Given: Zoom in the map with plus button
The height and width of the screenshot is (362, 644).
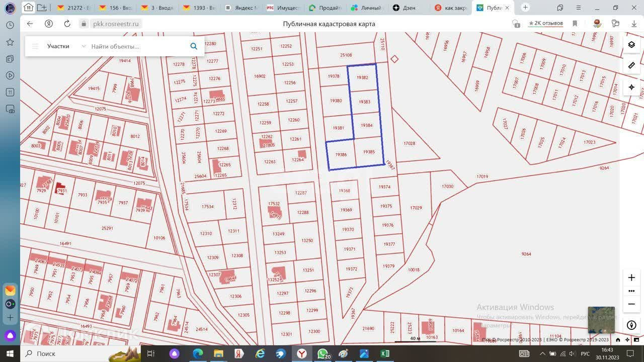Looking at the screenshot, I should (x=631, y=278).
